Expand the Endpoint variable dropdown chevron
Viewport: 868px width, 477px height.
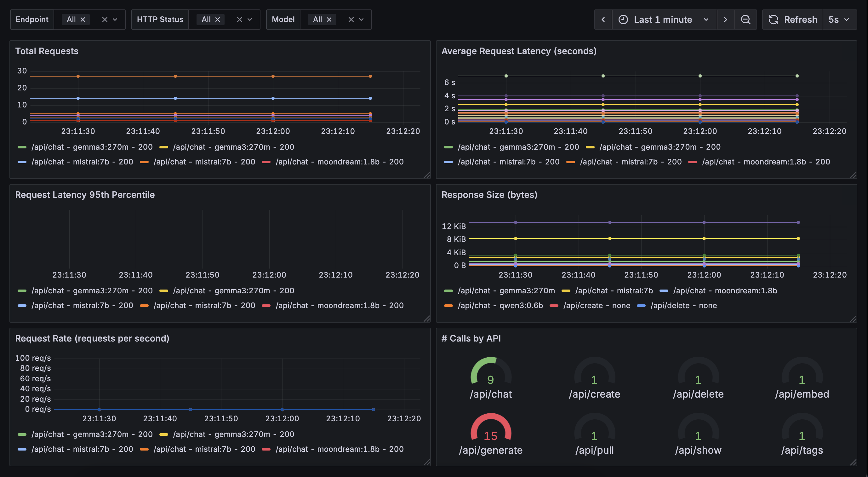pyautogui.click(x=115, y=20)
